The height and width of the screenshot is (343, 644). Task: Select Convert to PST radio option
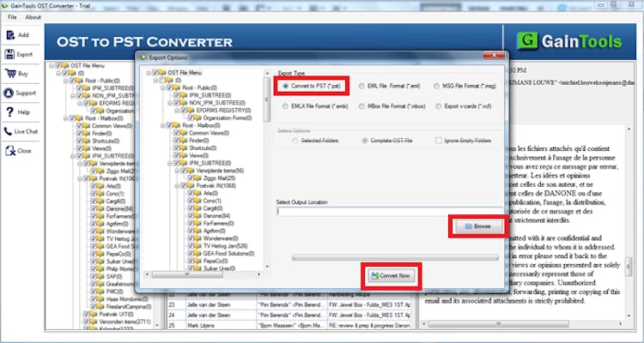[285, 86]
